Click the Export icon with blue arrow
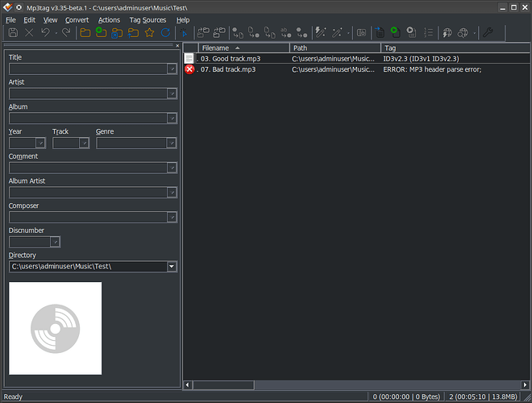Image resolution: width=532 pixels, height=403 pixels. 380,33
